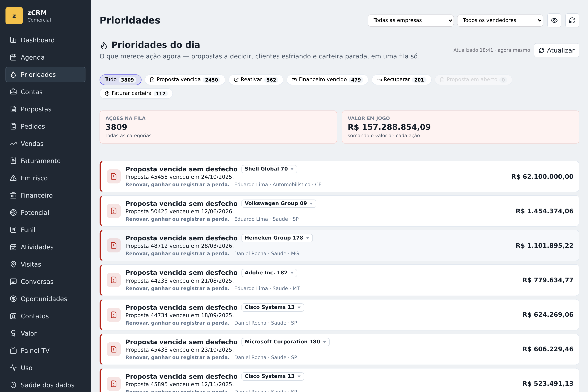588x392 pixels.
Task: Open the Funil board icon
Action: coord(13,230)
